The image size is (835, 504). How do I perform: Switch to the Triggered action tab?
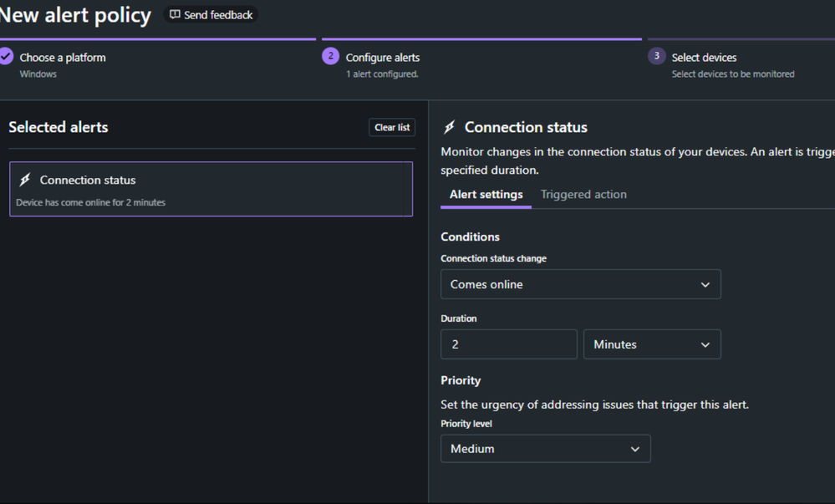(583, 194)
